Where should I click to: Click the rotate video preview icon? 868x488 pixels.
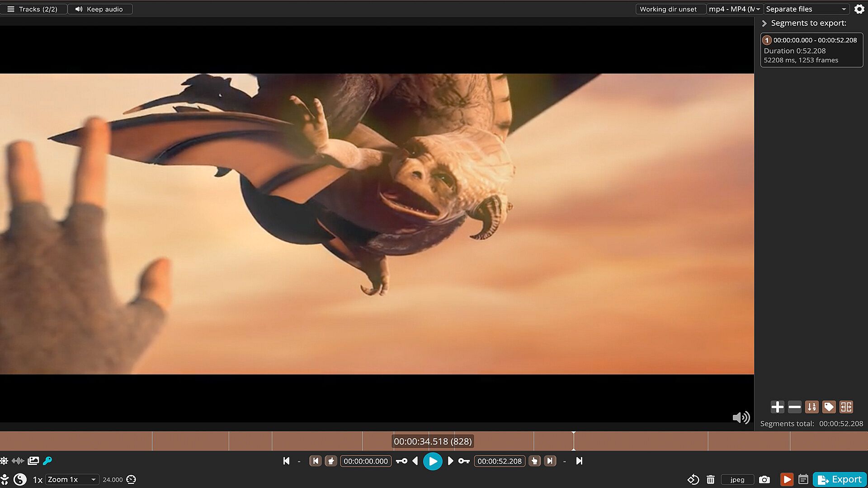pyautogui.click(x=693, y=479)
